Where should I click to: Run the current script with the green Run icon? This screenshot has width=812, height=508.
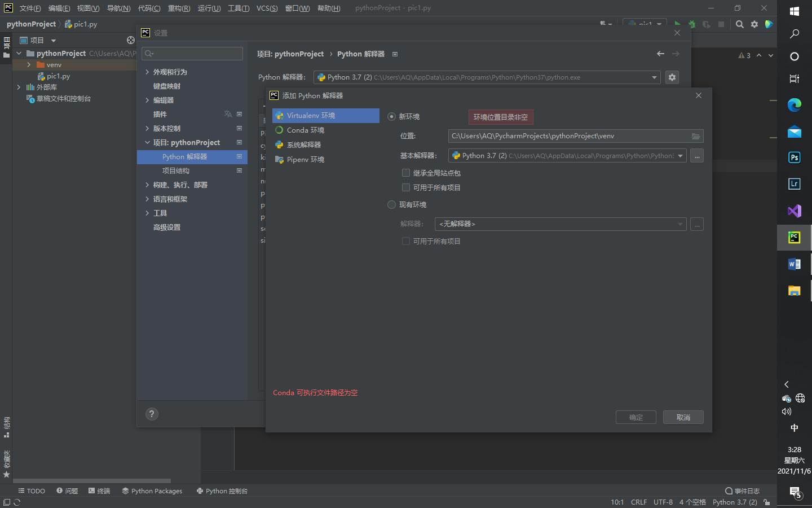(x=678, y=24)
